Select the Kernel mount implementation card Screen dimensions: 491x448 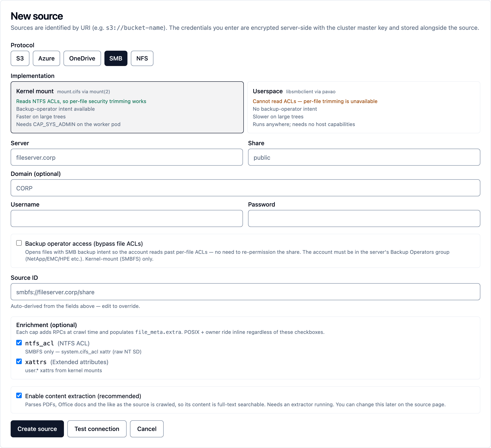click(x=127, y=107)
